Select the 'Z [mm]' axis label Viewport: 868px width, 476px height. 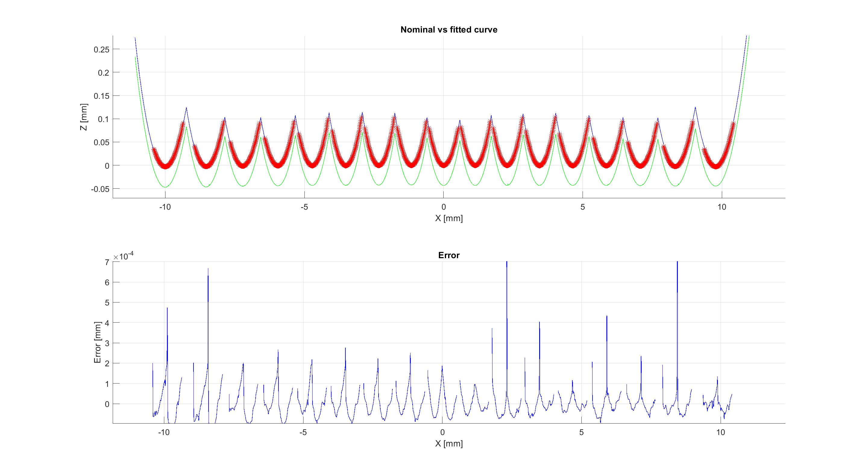tap(84, 117)
